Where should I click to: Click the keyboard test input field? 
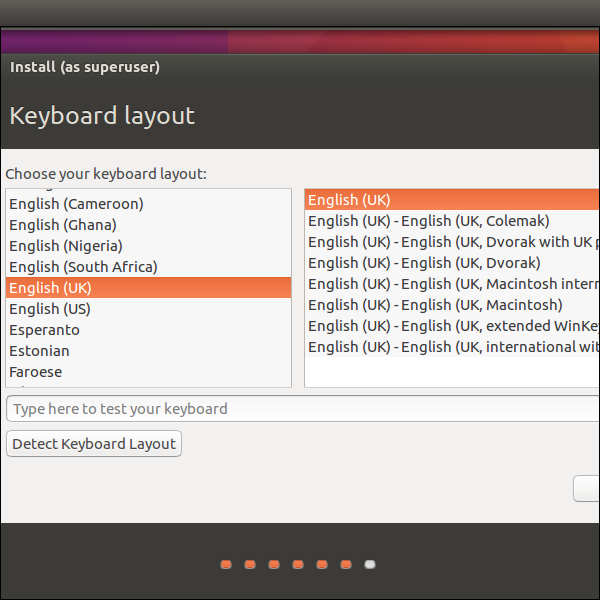pyautogui.click(x=300, y=409)
